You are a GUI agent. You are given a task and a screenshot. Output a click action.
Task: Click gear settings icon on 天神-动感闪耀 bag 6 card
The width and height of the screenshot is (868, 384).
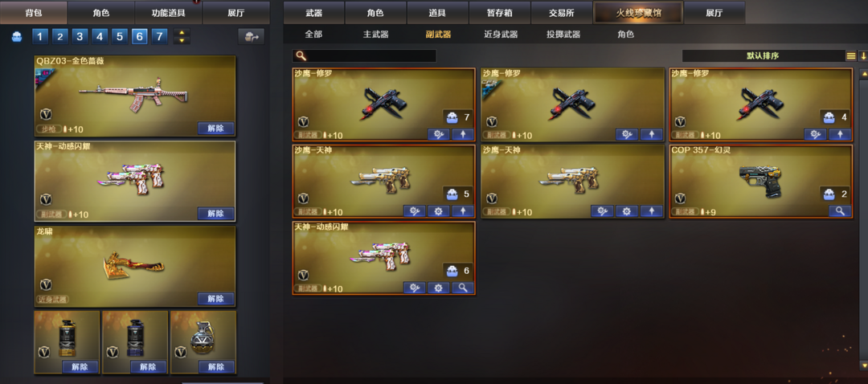click(439, 287)
